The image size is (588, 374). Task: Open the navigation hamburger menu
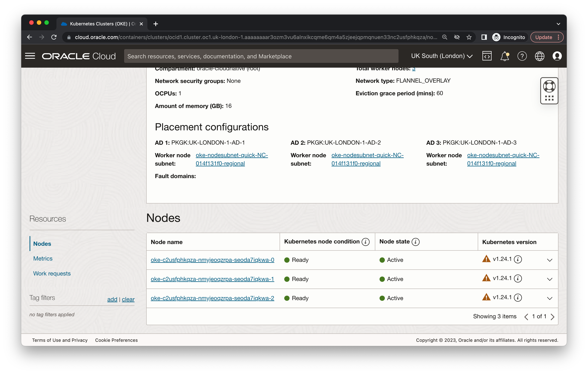coord(30,56)
